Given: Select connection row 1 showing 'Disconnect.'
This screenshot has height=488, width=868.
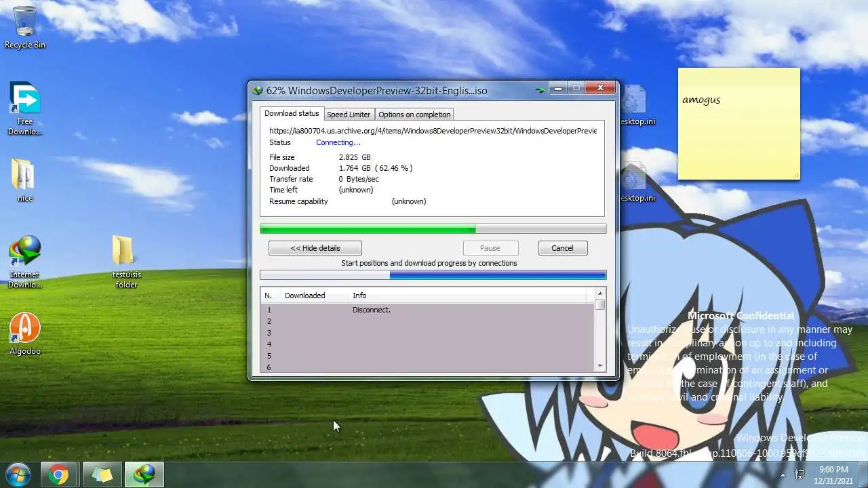Looking at the screenshot, I should [x=427, y=310].
